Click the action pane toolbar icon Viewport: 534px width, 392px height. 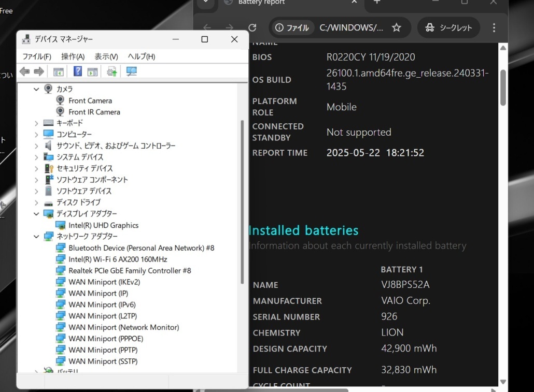92,71
